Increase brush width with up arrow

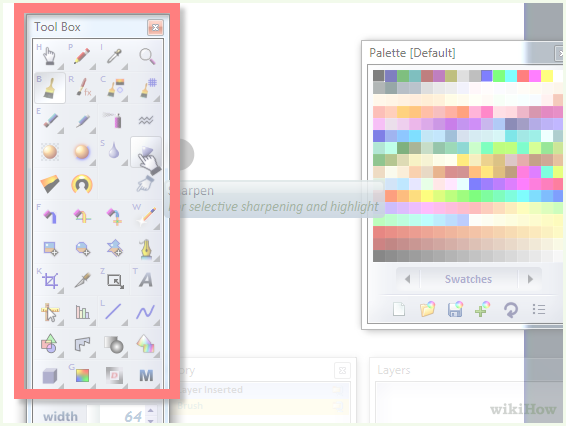point(151,410)
